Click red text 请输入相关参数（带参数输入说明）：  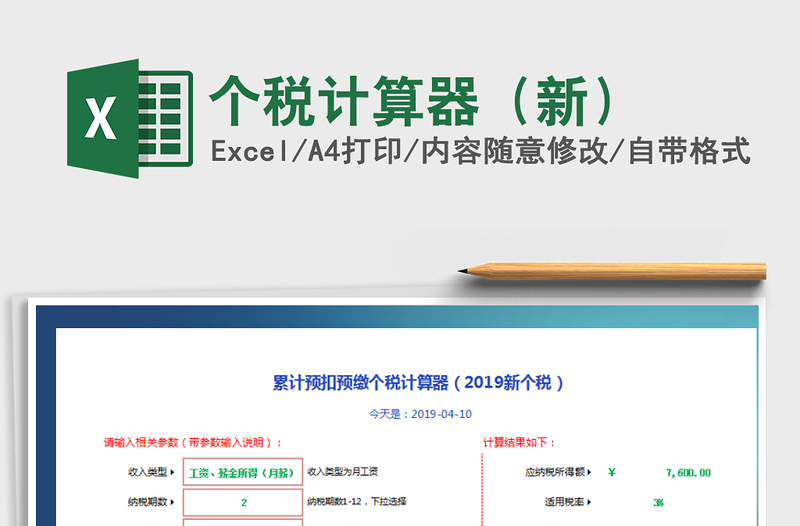pos(193,442)
